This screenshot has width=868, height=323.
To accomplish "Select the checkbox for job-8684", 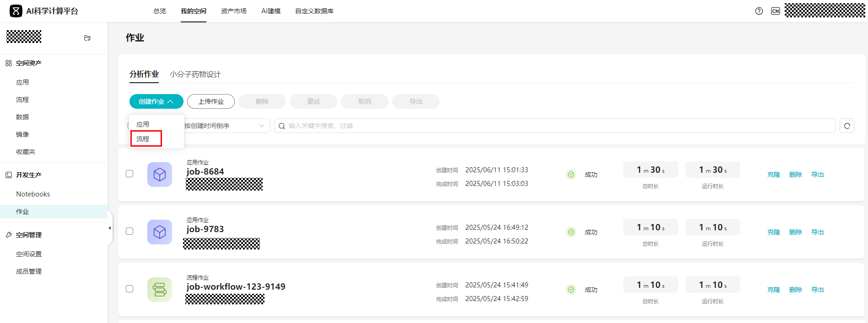I will 129,174.
